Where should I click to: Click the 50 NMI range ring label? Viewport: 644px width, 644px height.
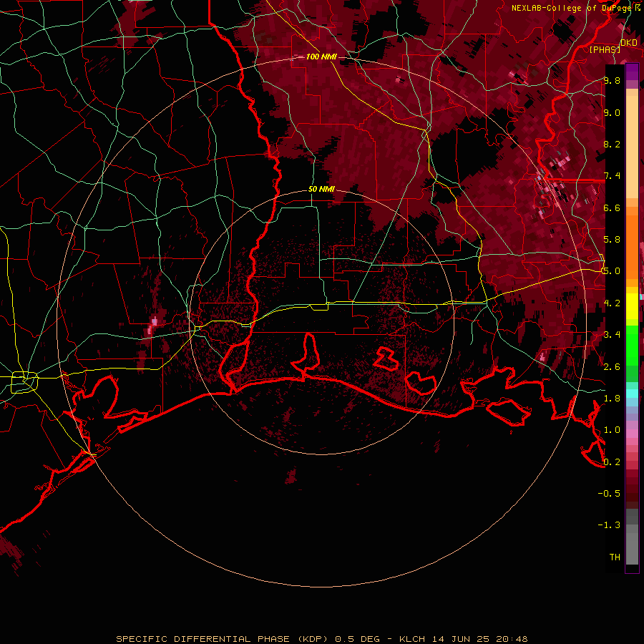click(x=321, y=190)
